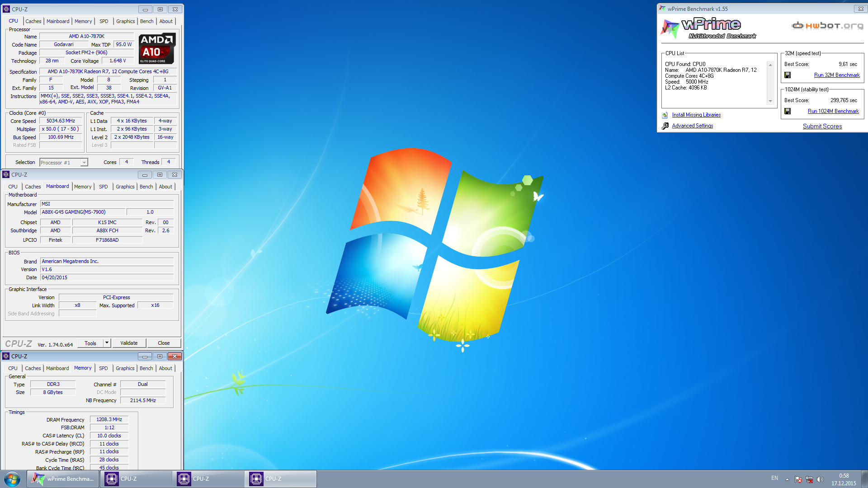Screen dimensions: 868x488
Task: Open Advanced Settings link
Action: pyautogui.click(x=692, y=126)
